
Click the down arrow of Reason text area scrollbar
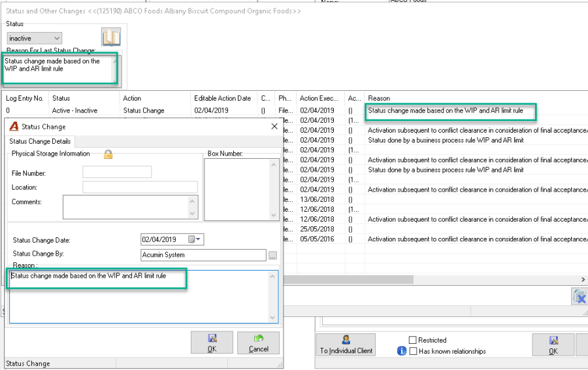click(272, 318)
